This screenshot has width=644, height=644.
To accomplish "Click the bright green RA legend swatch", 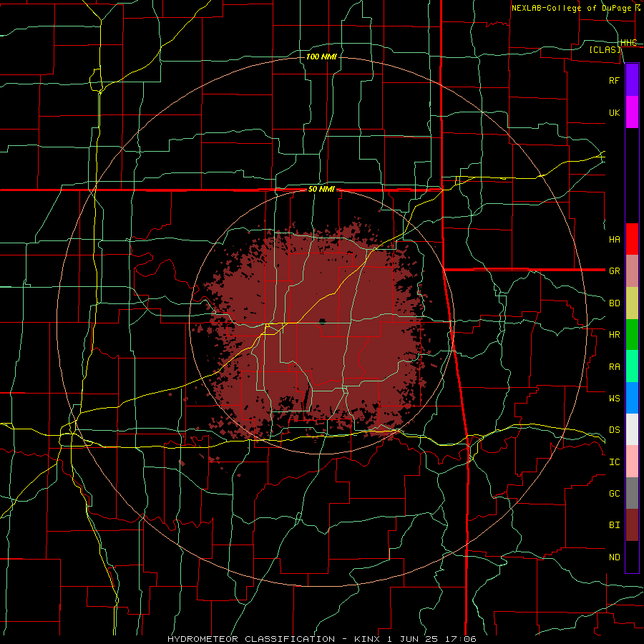I will (632, 366).
